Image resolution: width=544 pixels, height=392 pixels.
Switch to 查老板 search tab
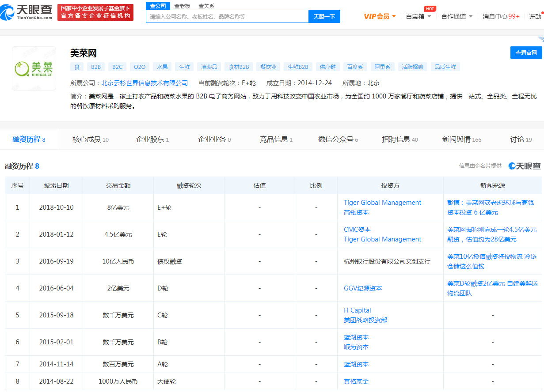pos(182,6)
